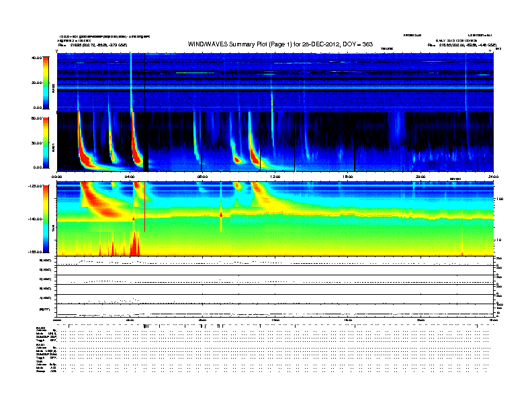532x411 pixels.
Task: Click the -140.00 color bar label
Action: (x=35, y=219)
